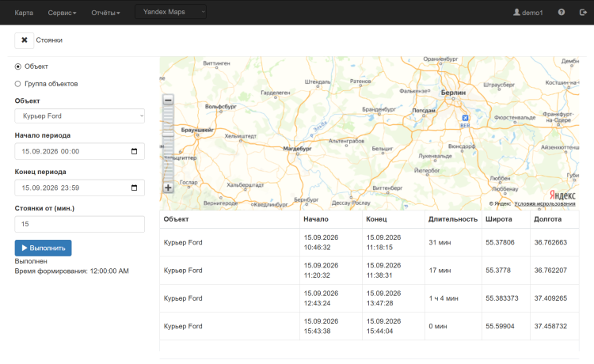The width and height of the screenshot is (594, 364).
Task: Select the Группа объектов radio option
Action: coord(17,84)
